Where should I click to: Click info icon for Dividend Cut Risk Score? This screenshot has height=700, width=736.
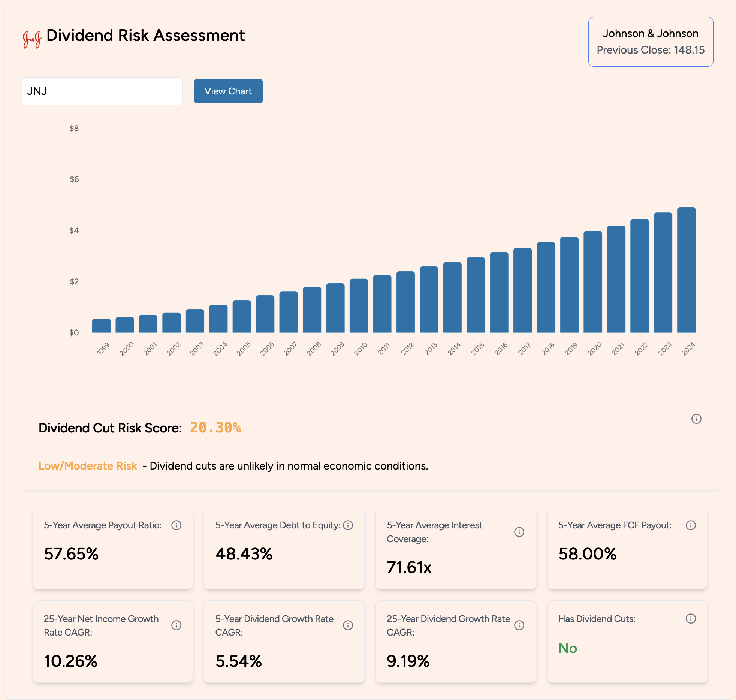click(696, 419)
